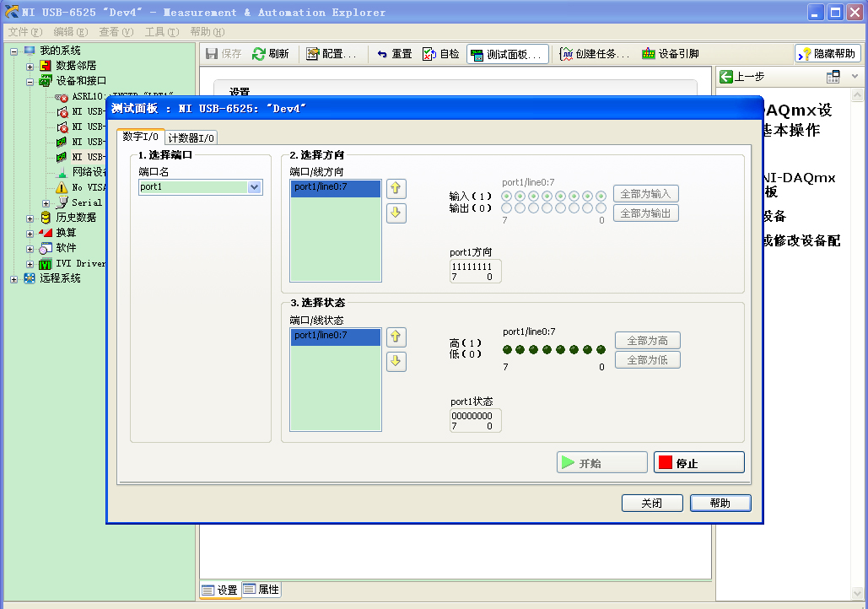Open the 配置 configure toolbar item
The height and width of the screenshot is (609, 868).
[331, 54]
